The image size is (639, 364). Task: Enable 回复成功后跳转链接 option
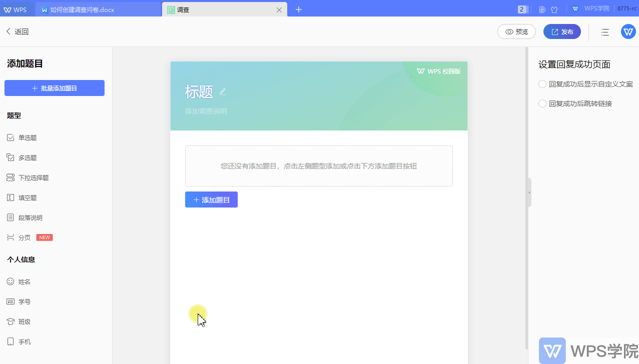pos(542,103)
